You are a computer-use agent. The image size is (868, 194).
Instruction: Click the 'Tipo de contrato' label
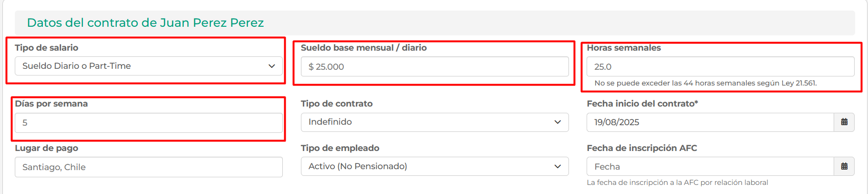pyautogui.click(x=337, y=104)
